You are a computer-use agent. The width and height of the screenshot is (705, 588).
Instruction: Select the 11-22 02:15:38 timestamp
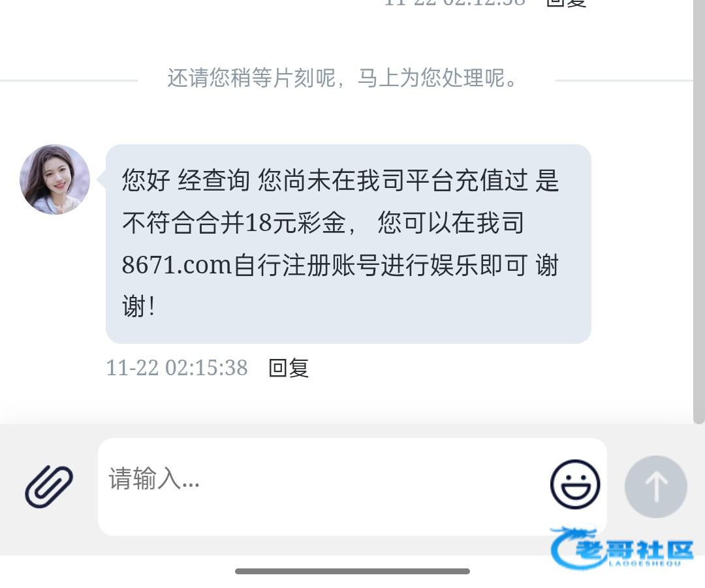pyautogui.click(x=177, y=368)
